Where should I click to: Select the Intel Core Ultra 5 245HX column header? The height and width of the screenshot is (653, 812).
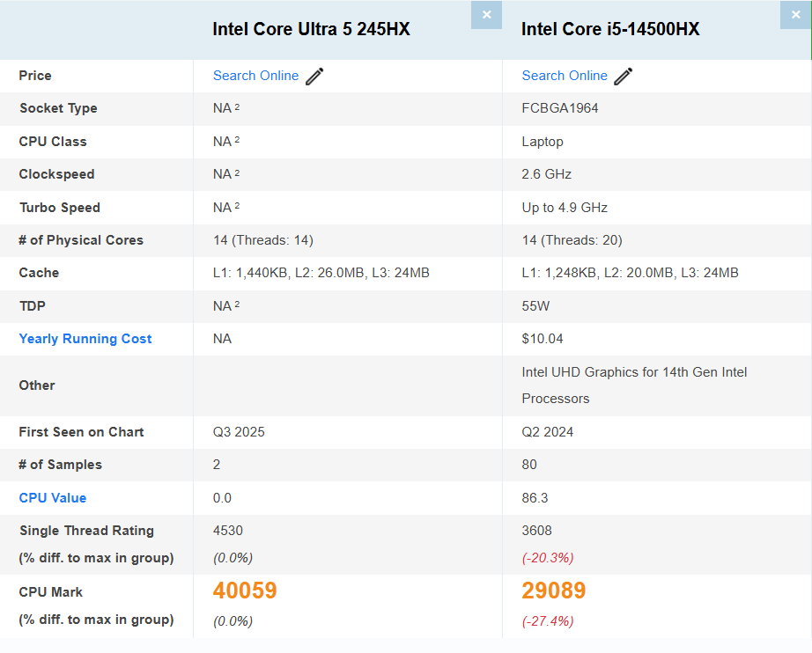[x=310, y=29]
